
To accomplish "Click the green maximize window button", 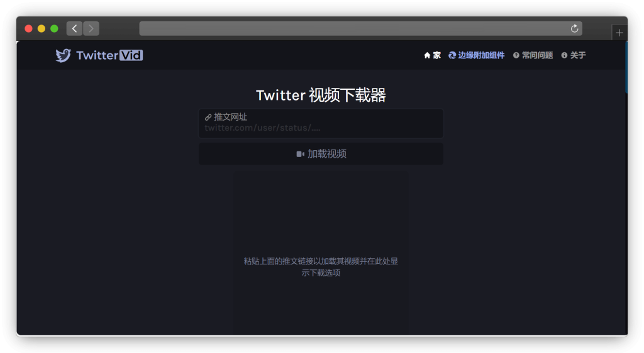I will (54, 28).
